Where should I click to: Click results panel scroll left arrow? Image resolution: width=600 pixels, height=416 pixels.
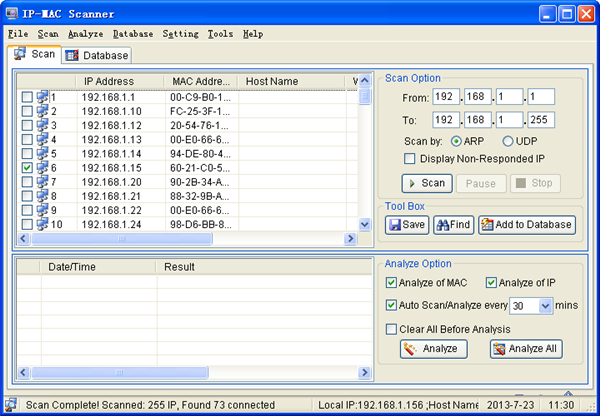24,372
